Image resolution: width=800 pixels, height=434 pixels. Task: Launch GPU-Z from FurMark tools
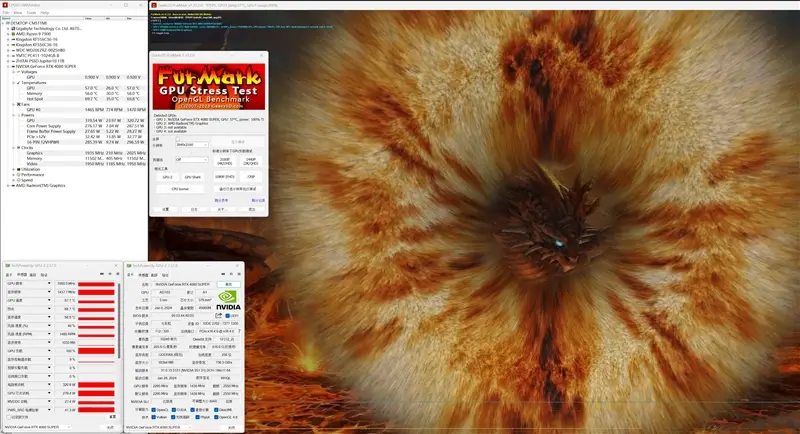coord(167,177)
